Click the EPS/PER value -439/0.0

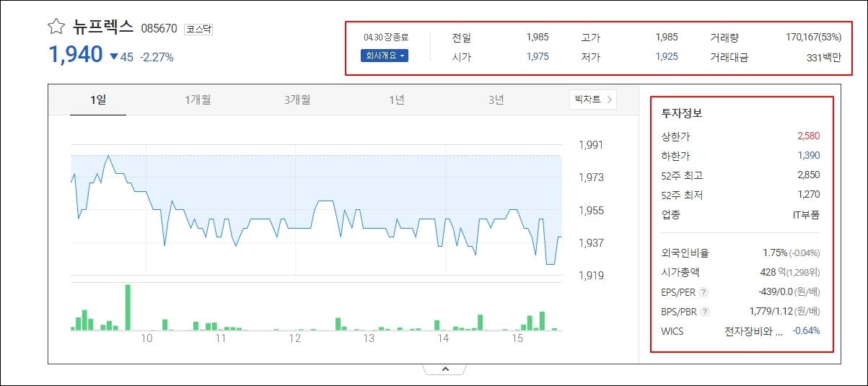point(776,291)
